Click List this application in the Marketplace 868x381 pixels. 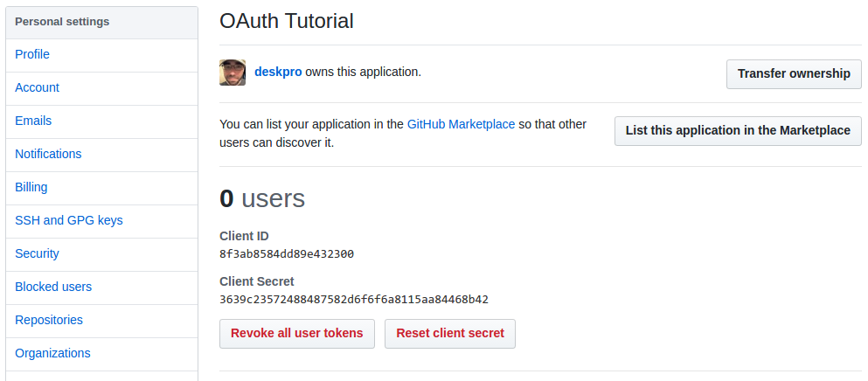738,131
